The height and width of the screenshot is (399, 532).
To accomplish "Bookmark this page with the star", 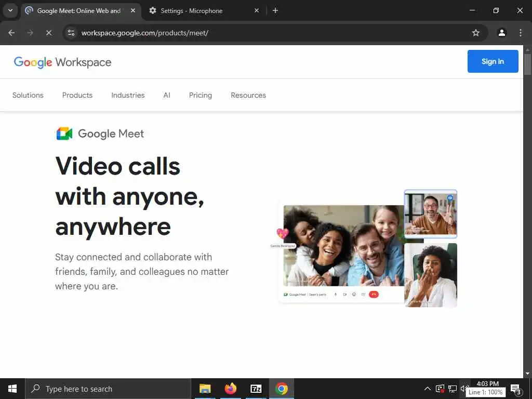I will click(x=476, y=33).
